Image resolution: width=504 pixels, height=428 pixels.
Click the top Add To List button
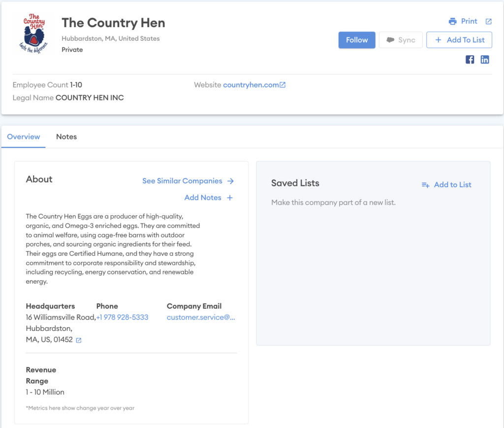click(x=459, y=40)
